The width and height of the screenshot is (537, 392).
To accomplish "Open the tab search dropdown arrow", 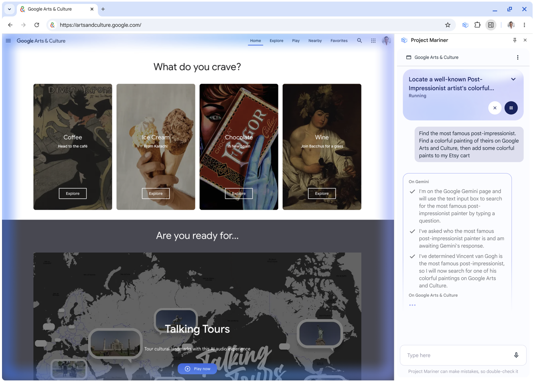I will tap(9, 9).
